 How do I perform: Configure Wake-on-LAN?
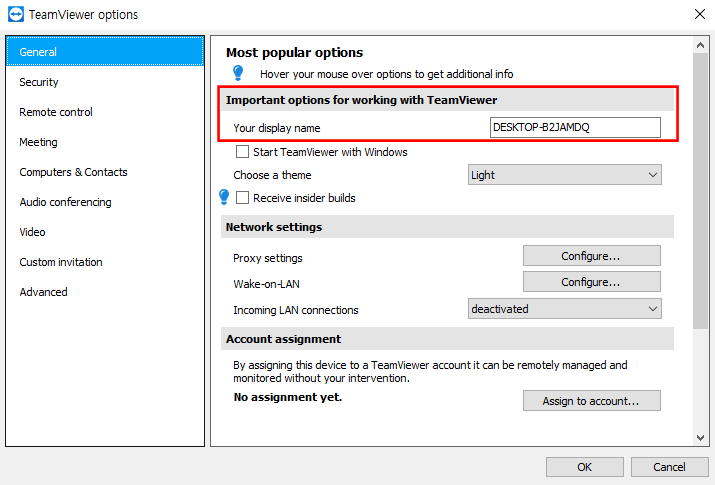click(x=591, y=282)
